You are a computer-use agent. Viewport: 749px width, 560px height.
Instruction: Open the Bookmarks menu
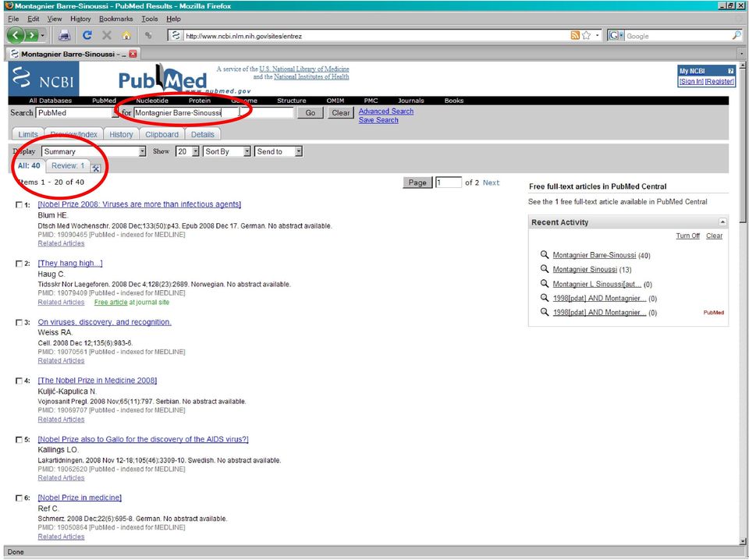[x=115, y=19]
